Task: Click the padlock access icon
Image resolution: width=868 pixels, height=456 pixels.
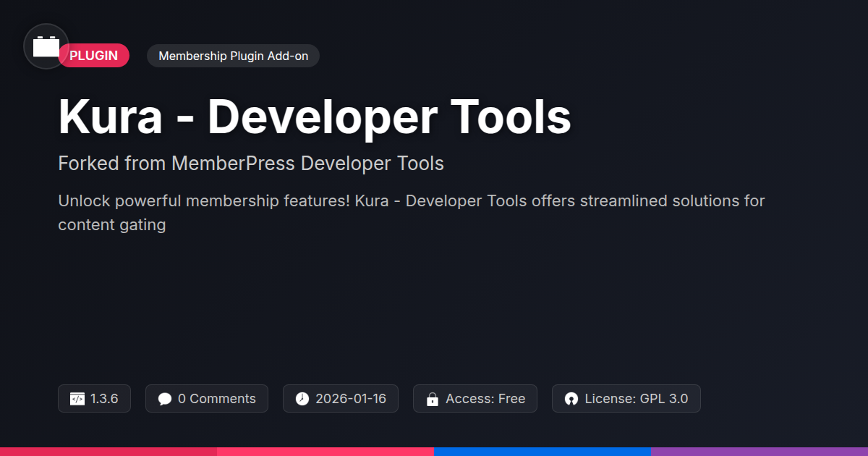Action: pos(433,399)
